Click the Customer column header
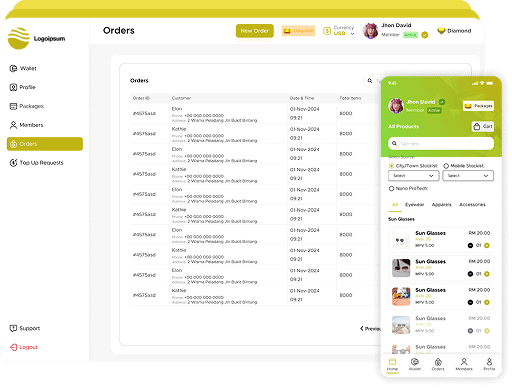 point(181,98)
